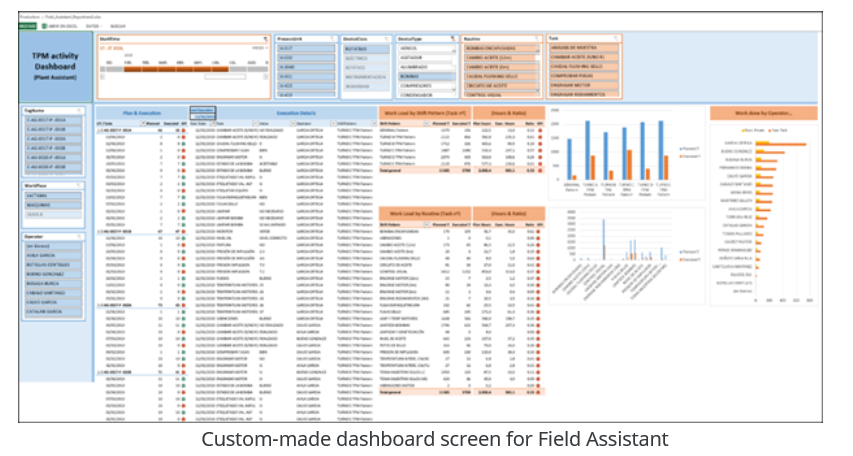Open Operator column filter dropdown
The image size is (853, 456).
(333, 124)
